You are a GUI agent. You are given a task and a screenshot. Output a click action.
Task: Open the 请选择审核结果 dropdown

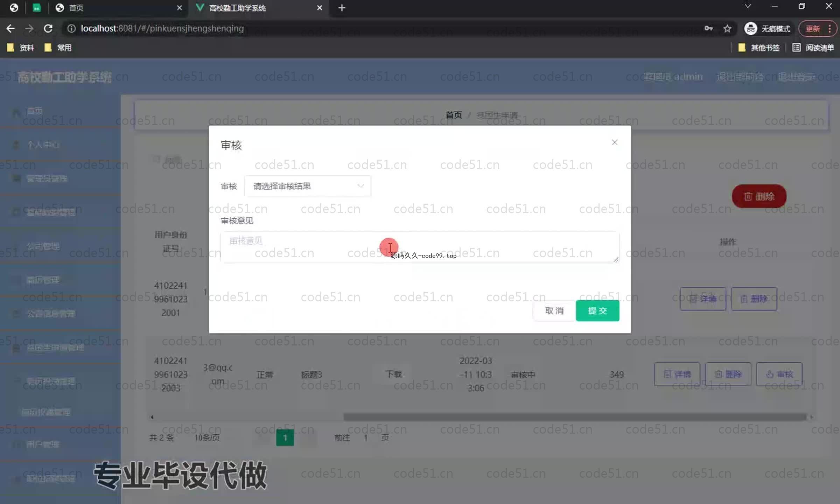(307, 186)
